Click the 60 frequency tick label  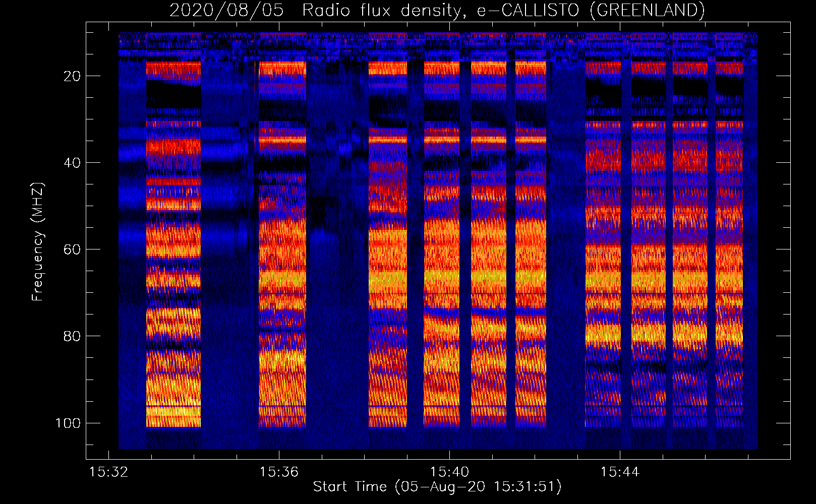72,249
